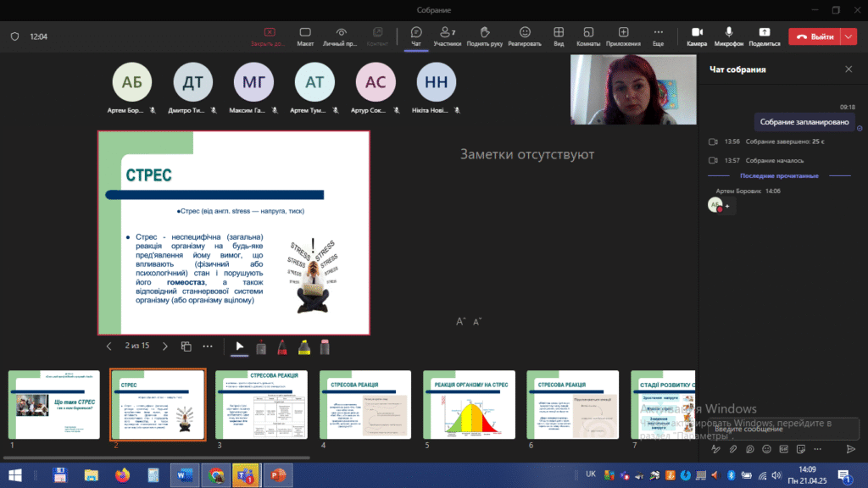The height and width of the screenshot is (488, 868).
Task: Click the attach file paperclip icon
Action: (x=733, y=449)
